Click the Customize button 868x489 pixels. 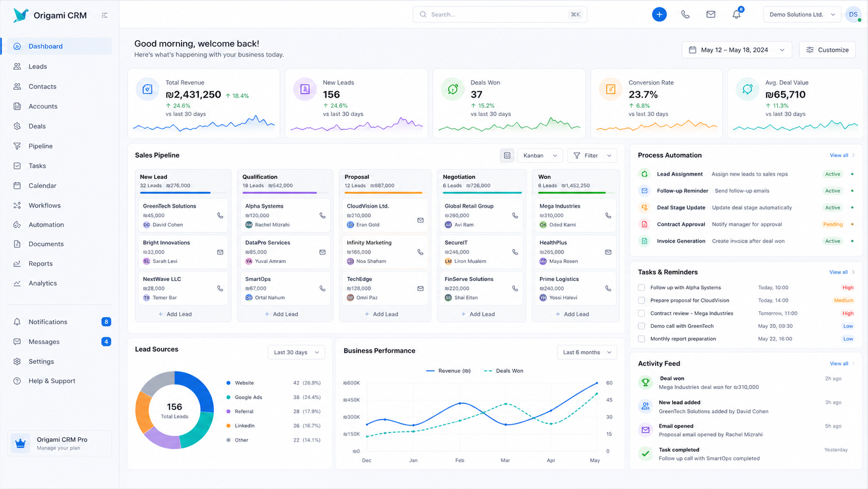(828, 50)
